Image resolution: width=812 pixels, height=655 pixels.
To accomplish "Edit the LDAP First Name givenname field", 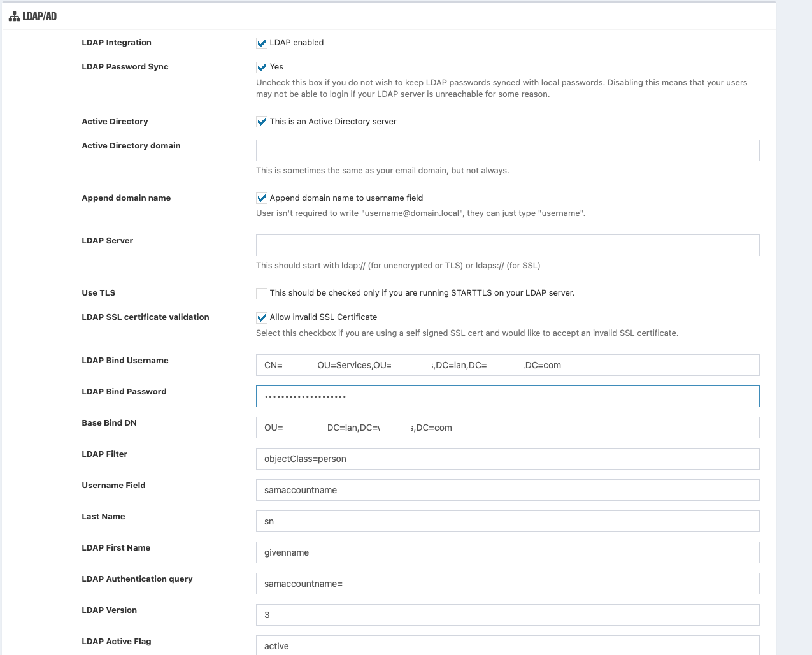I will click(508, 552).
